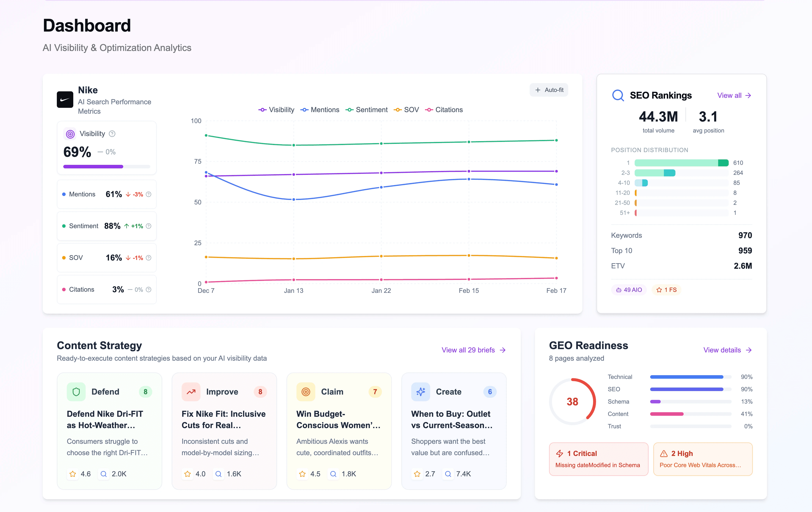Click the Defend shield icon

pyautogui.click(x=76, y=392)
